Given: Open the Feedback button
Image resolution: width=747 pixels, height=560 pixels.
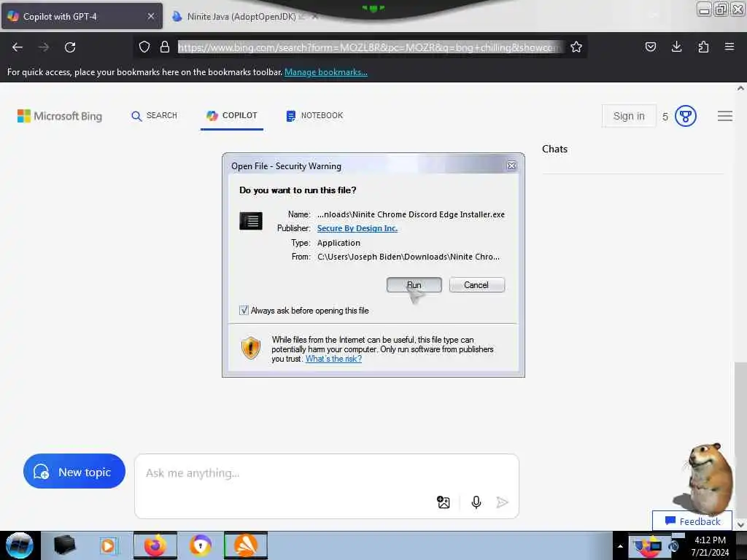Looking at the screenshot, I should [692, 521].
